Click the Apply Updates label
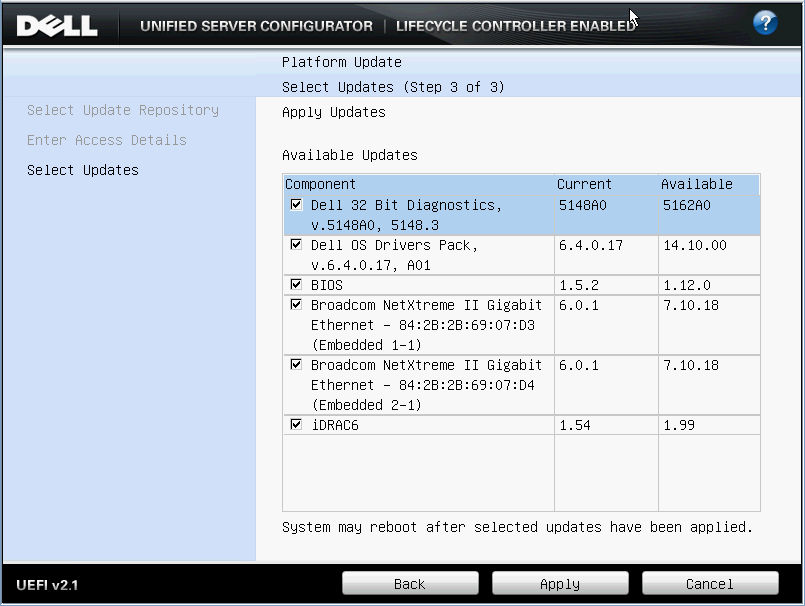 click(334, 112)
